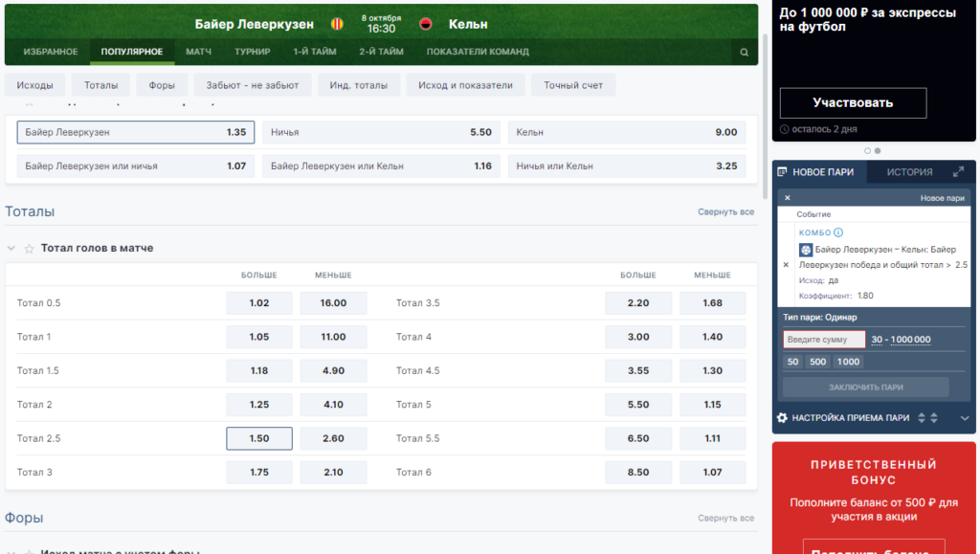This screenshot has height=554, width=980.
Task: Switch to the Турнир tab
Action: tap(253, 52)
